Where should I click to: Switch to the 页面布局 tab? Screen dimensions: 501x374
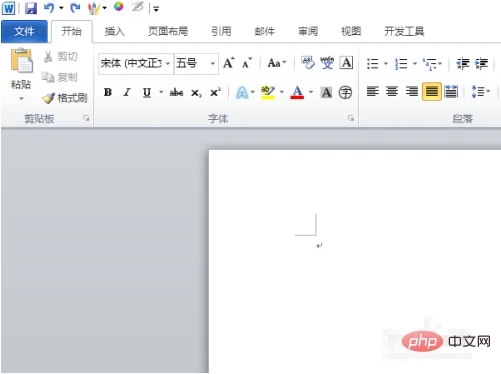[x=168, y=31]
